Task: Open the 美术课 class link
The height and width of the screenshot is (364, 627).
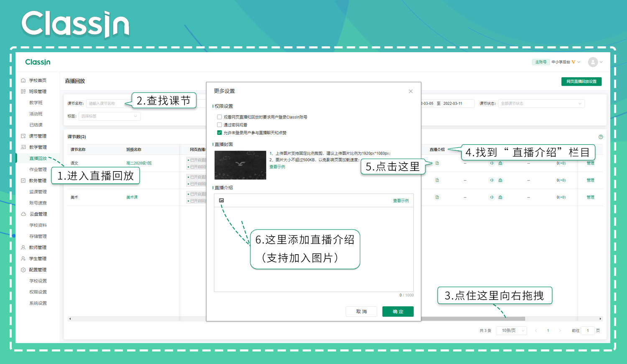Action: 132,197
